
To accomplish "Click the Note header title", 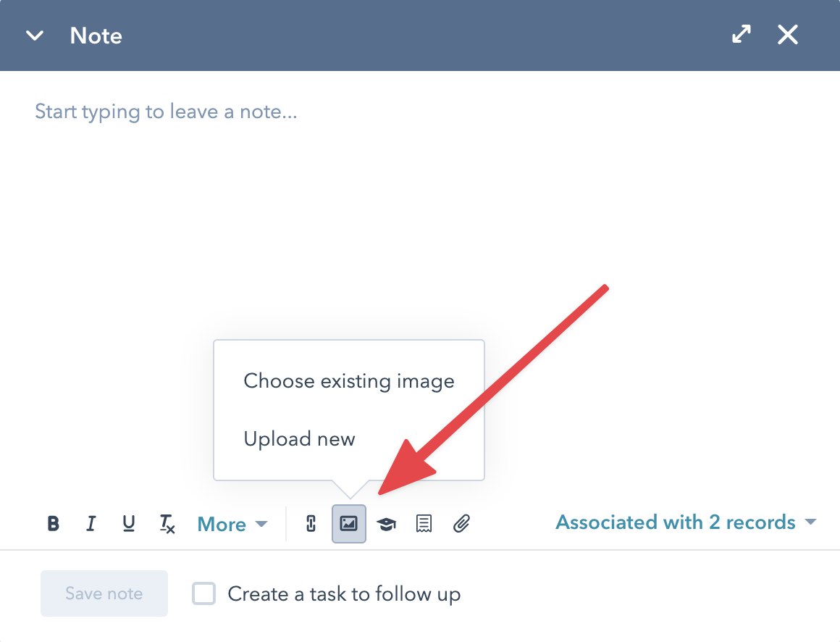I will 96,36.
